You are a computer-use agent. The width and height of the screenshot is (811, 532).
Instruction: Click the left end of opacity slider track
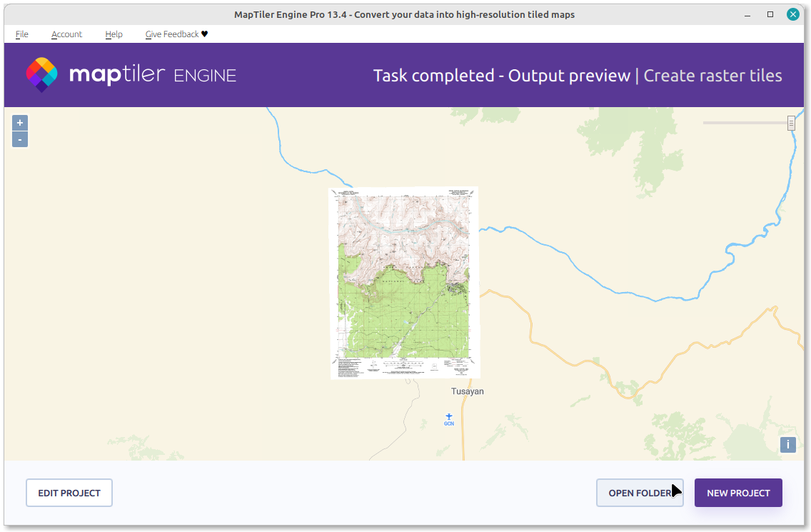(x=705, y=123)
